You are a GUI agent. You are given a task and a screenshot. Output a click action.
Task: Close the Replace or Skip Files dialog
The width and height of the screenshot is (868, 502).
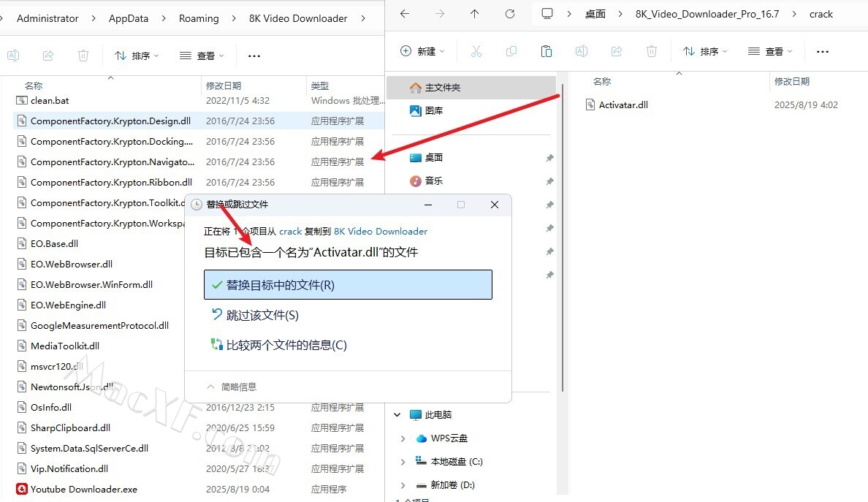point(495,205)
